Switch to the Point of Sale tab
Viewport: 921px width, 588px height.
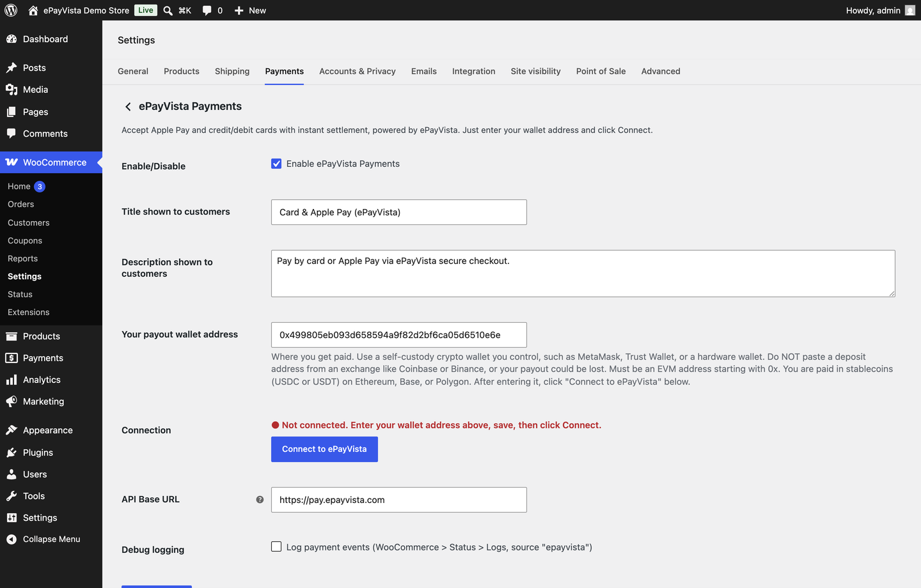(x=601, y=71)
